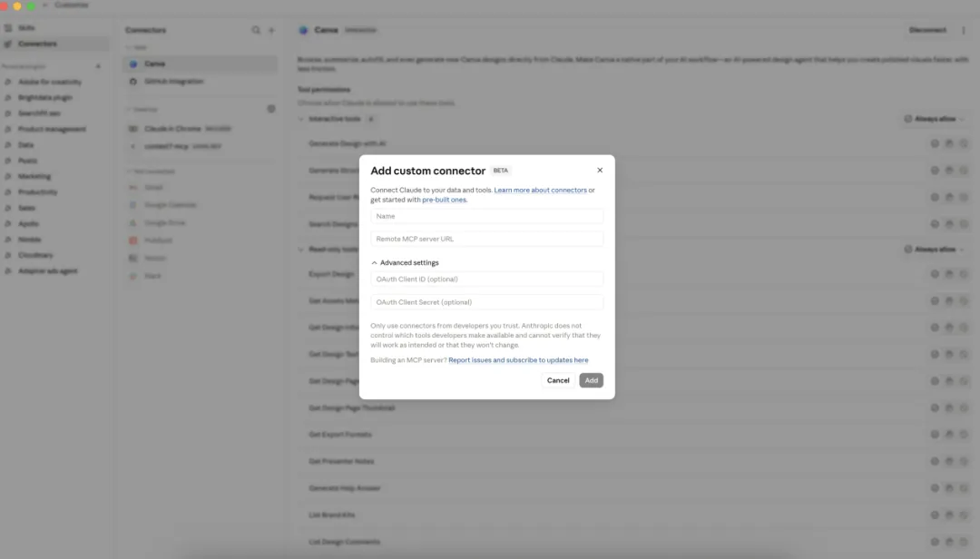Go back using the title bar arrow
This screenshot has height=559, width=980.
coord(45,5)
